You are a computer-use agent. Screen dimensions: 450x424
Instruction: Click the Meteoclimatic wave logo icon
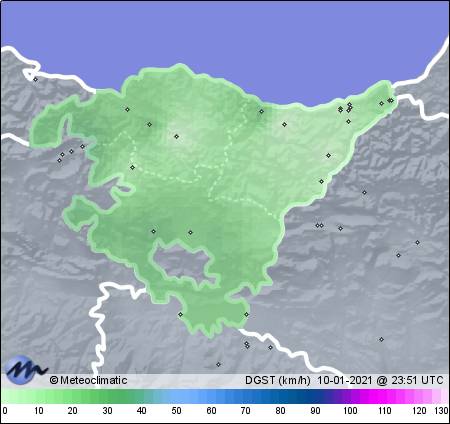tap(25, 369)
